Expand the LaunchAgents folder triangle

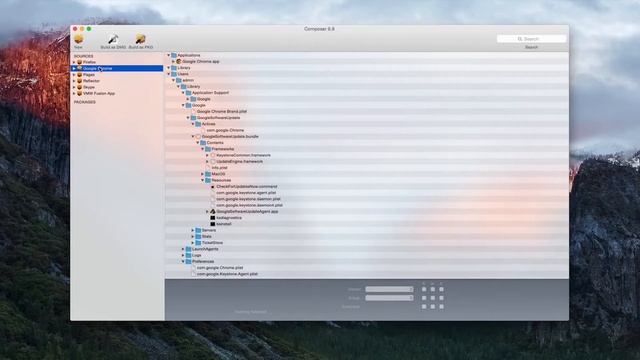[x=183, y=249]
